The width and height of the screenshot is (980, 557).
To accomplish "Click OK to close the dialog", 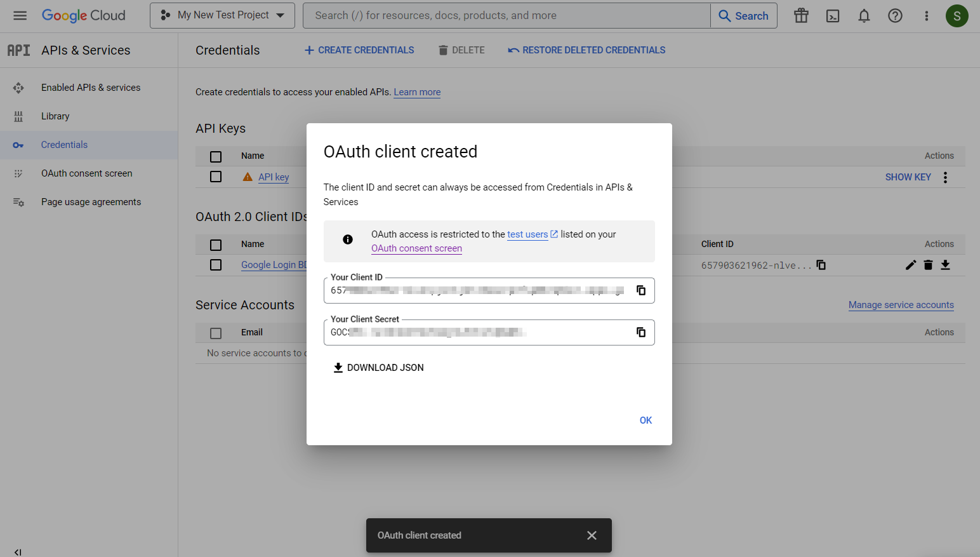I will (x=646, y=420).
